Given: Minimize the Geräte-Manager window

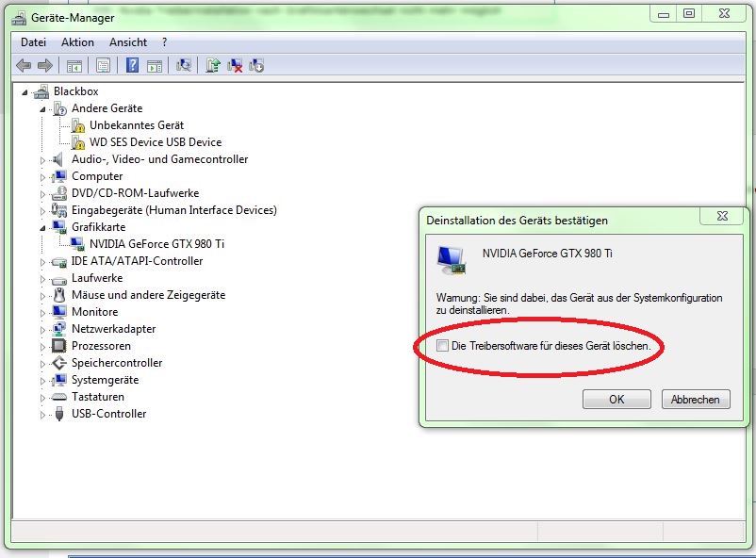Looking at the screenshot, I should [664, 14].
